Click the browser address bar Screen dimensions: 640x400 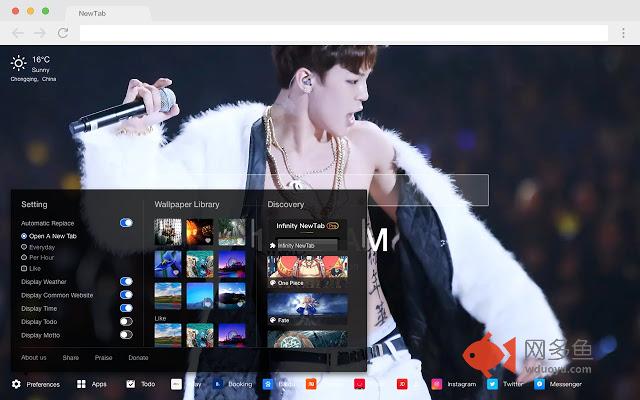pyautogui.click(x=350, y=33)
